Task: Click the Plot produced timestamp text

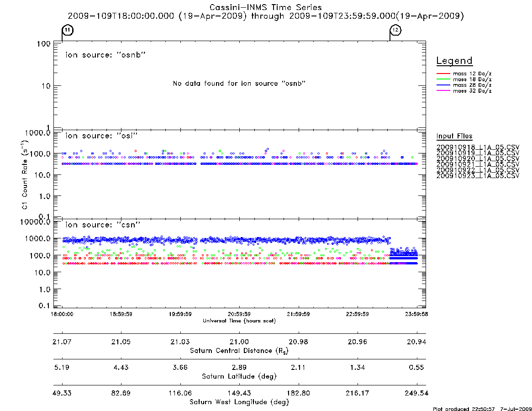Action: coord(482,409)
